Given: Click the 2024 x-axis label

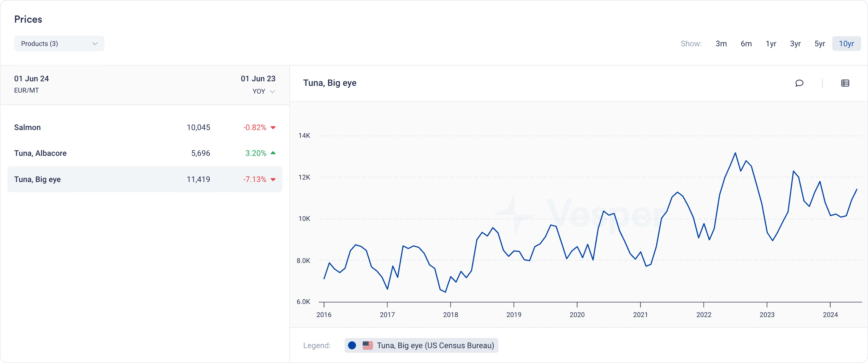Looking at the screenshot, I should tap(830, 315).
